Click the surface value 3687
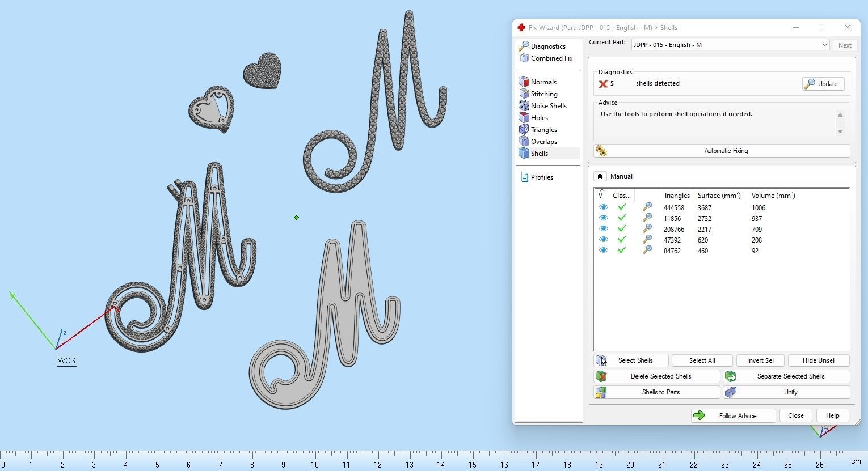Image resolution: width=868 pixels, height=471 pixels. [705, 208]
